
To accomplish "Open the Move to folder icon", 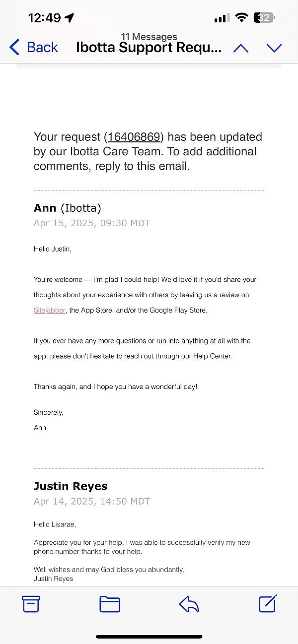I will [x=110, y=604].
